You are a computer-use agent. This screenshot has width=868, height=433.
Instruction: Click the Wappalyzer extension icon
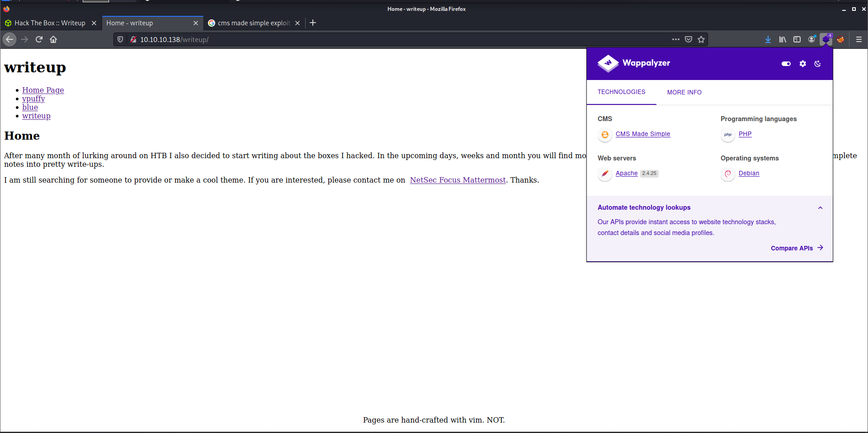coord(826,39)
